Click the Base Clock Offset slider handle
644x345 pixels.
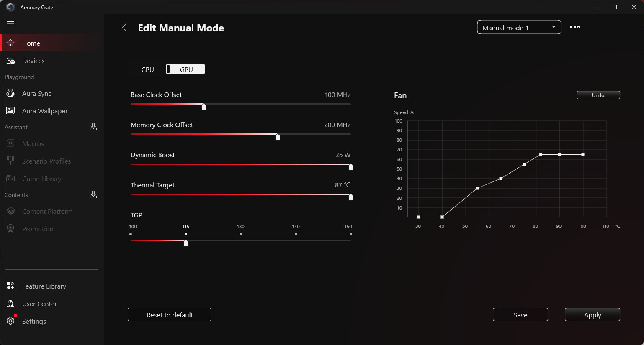[x=204, y=107]
